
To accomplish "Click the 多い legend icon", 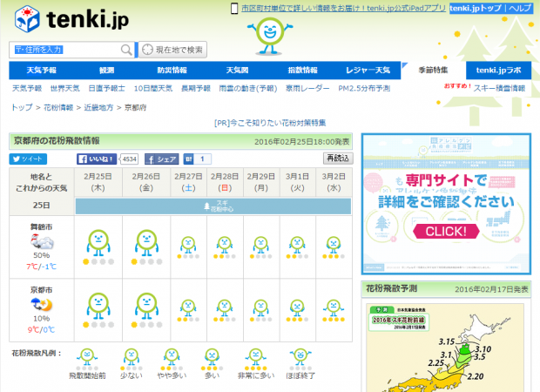I will pos(212,357).
